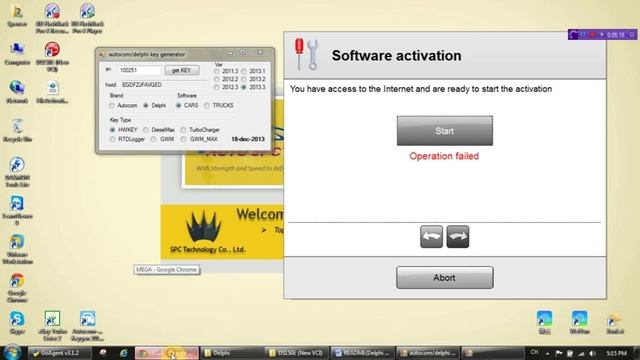Image resolution: width=640 pixels, height=360 pixels.
Task: Click the red record button on recorder bar
Action: (x=592, y=35)
